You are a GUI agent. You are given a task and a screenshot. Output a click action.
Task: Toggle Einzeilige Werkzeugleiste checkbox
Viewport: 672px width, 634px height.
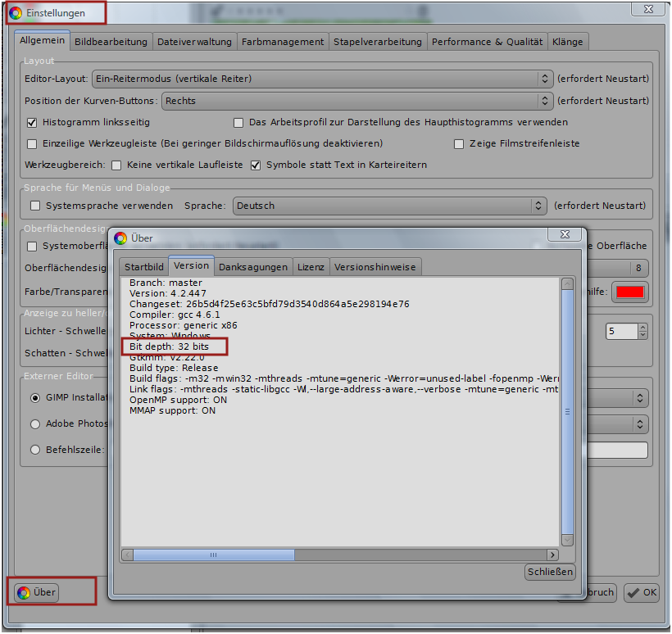point(32,144)
